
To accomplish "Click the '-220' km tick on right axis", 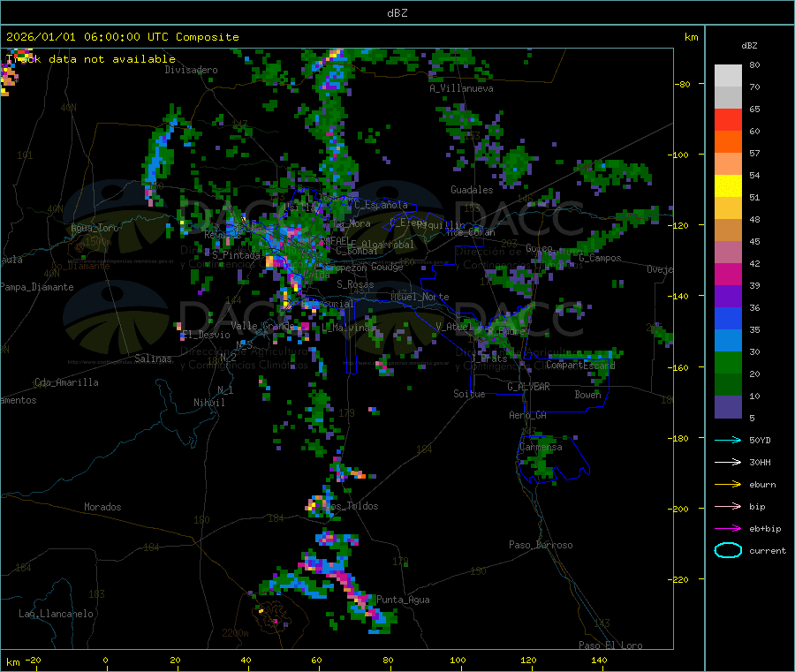I will click(680, 579).
